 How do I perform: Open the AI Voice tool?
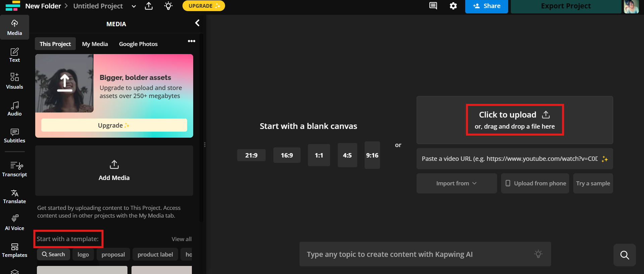coord(14,223)
